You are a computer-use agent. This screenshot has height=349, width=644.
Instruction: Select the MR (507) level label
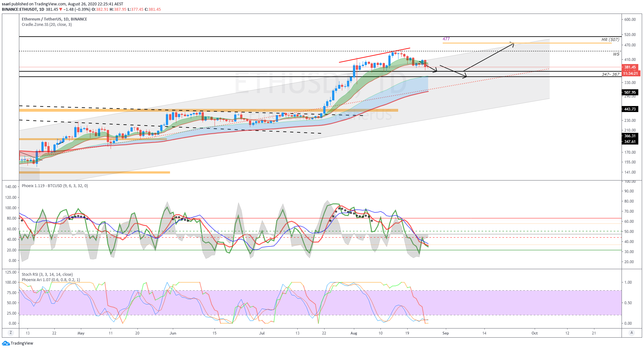pyautogui.click(x=610, y=39)
